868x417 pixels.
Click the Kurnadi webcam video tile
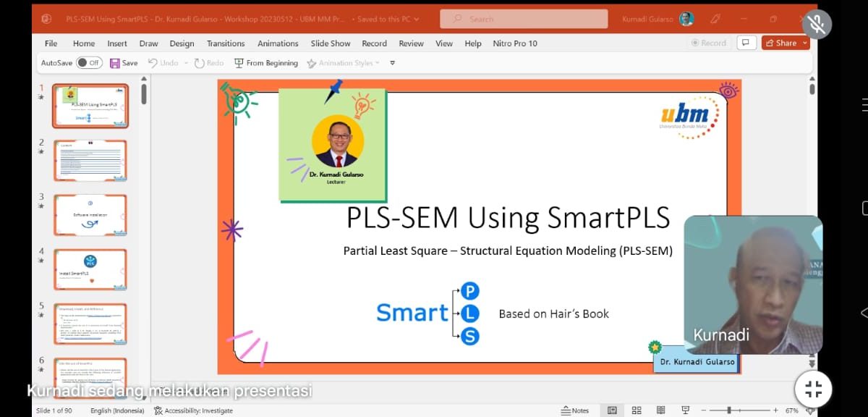[753, 285]
